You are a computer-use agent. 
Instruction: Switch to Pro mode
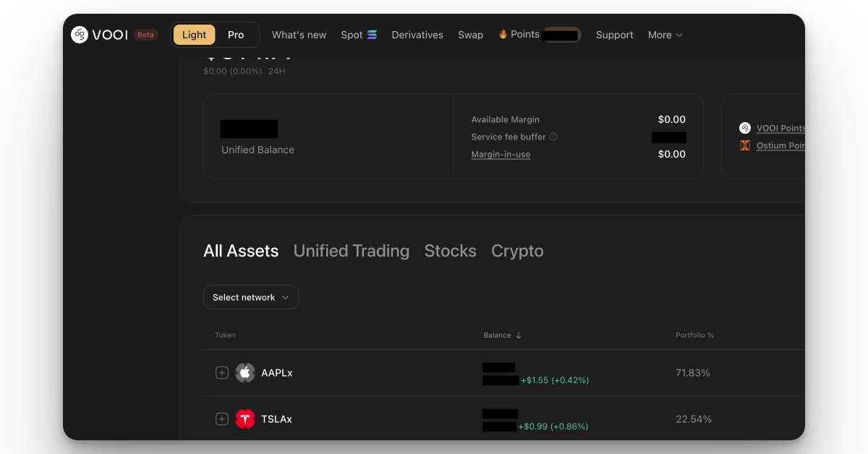click(236, 35)
